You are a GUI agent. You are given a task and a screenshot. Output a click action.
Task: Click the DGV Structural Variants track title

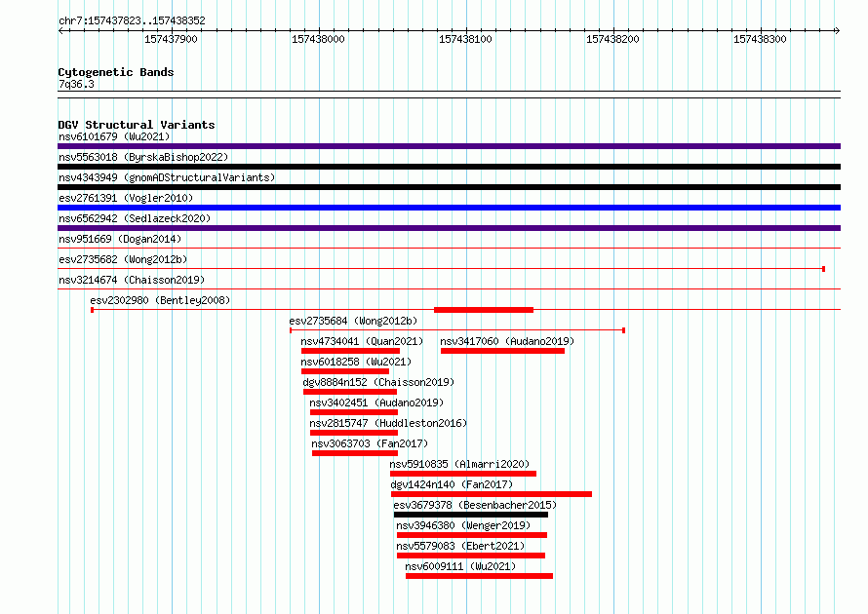click(x=137, y=125)
